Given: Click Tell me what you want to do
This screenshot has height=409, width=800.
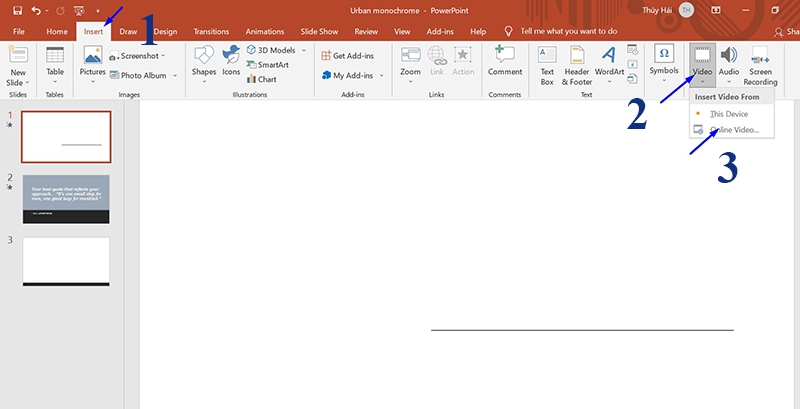Looking at the screenshot, I should click(x=568, y=32).
